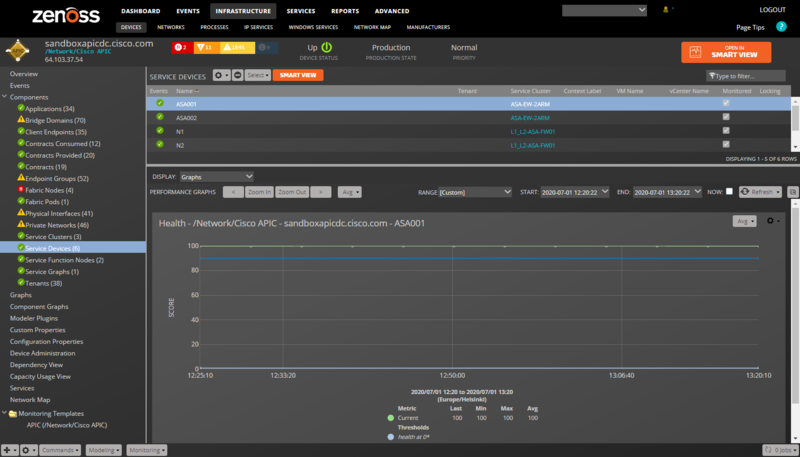Click the ASA001 green event status icon
The image size is (800, 457).
pyautogui.click(x=160, y=103)
